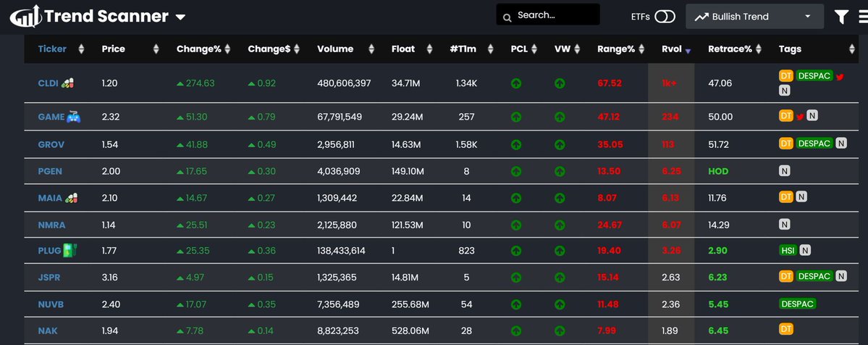Click the sort arrows next to PCL
This screenshot has height=345, width=868.
pos(534,49)
